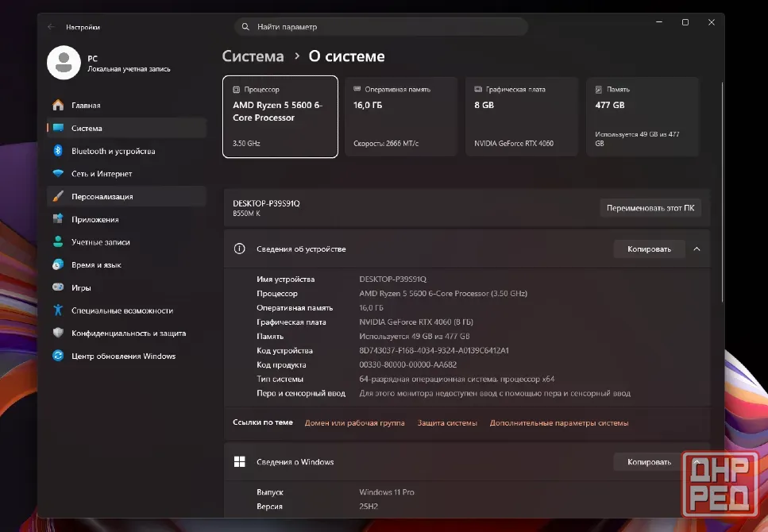The width and height of the screenshot is (768, 532).
Task: Click the Сеть и Интернет wifi icon
Action: (58, 173)
